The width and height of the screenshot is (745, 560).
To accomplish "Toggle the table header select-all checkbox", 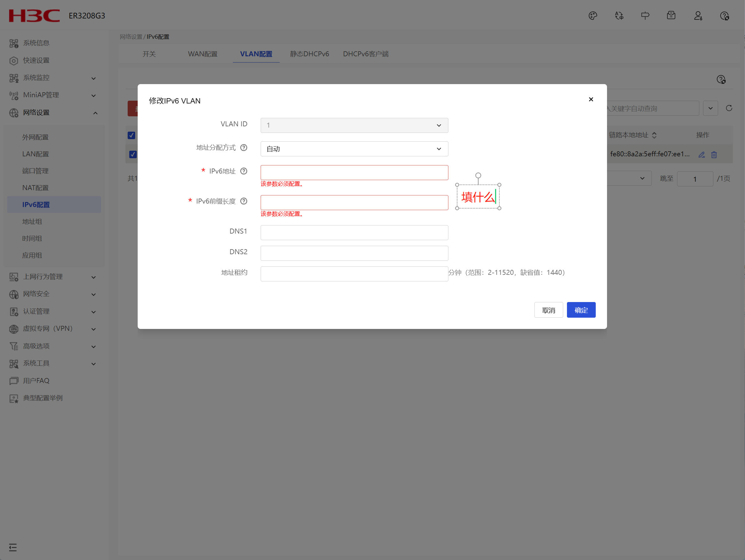I will tap(131, 135).
